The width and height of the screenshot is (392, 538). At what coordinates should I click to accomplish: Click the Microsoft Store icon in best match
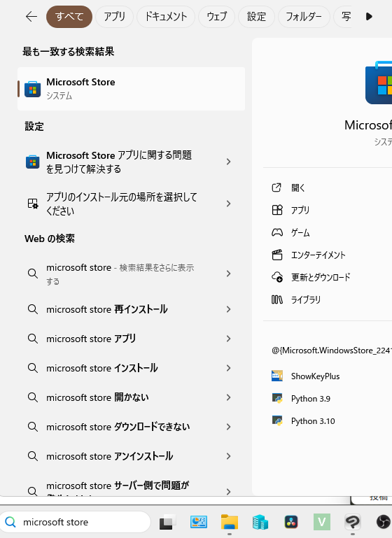tap(33, 90)
